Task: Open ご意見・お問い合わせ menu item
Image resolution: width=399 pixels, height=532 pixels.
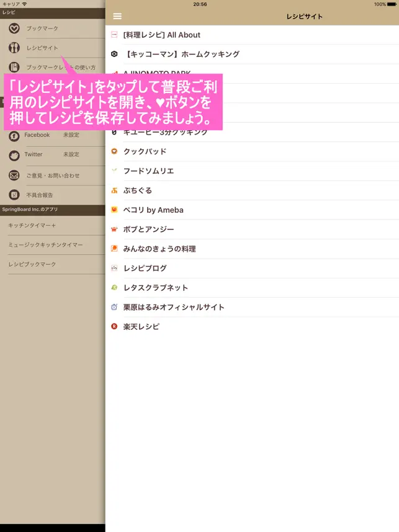Action: pyautogui.click(x=53, y=175)
